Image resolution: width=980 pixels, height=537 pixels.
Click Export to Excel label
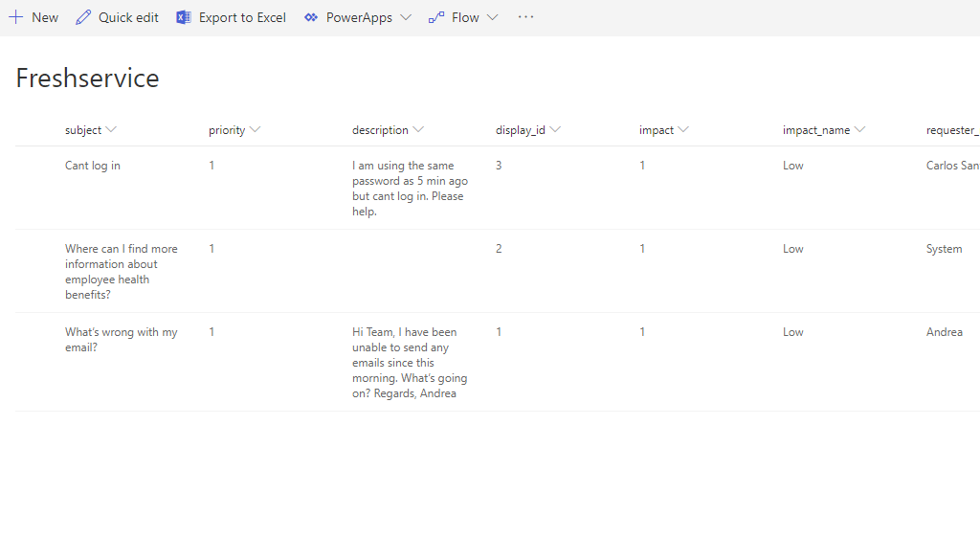coord(242,17)
